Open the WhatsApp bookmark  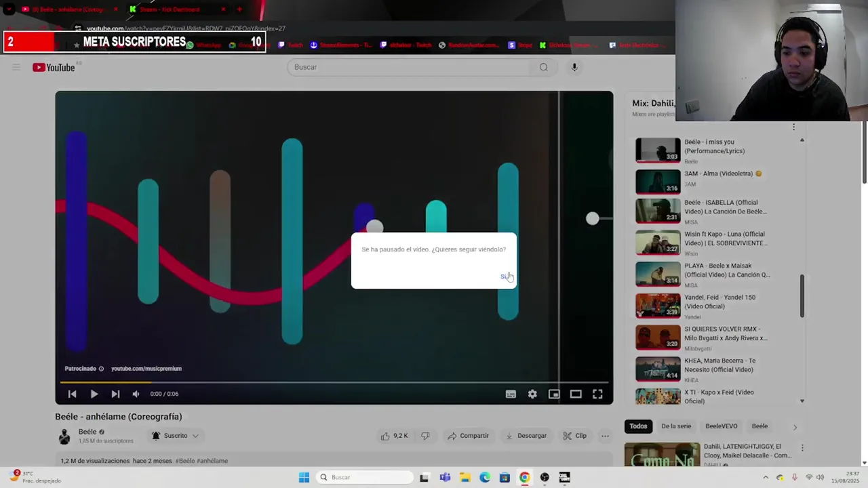204,45
